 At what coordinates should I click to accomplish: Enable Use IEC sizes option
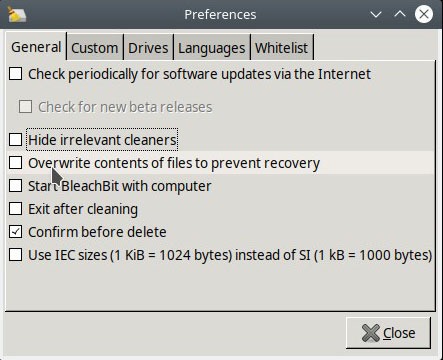[16, 255]
